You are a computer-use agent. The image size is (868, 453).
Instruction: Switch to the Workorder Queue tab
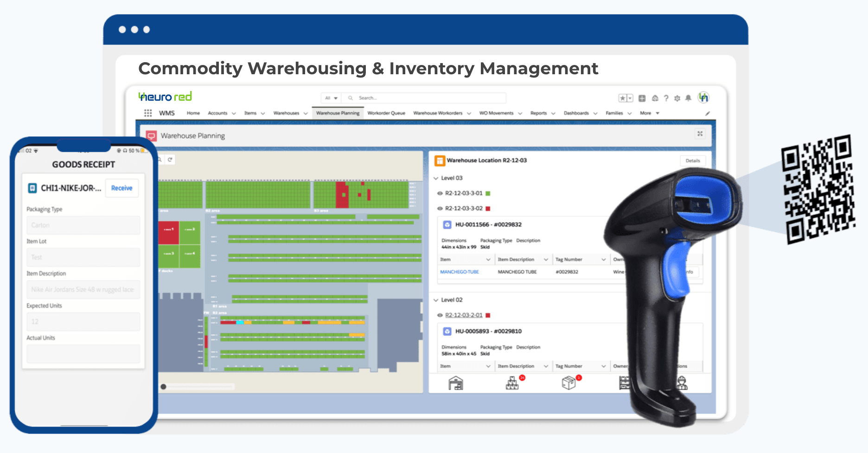(386, 113)
